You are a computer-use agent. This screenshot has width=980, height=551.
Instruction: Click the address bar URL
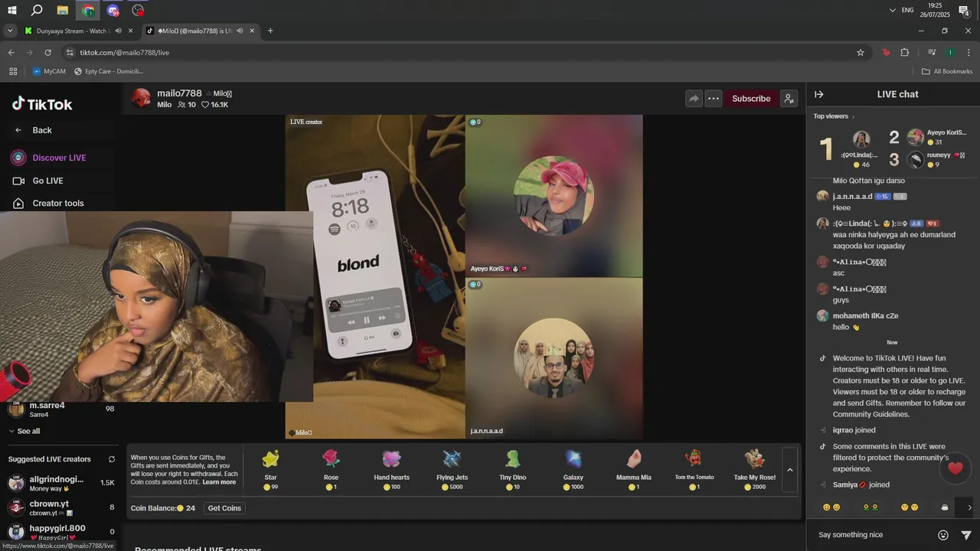(x=125, y=53)
